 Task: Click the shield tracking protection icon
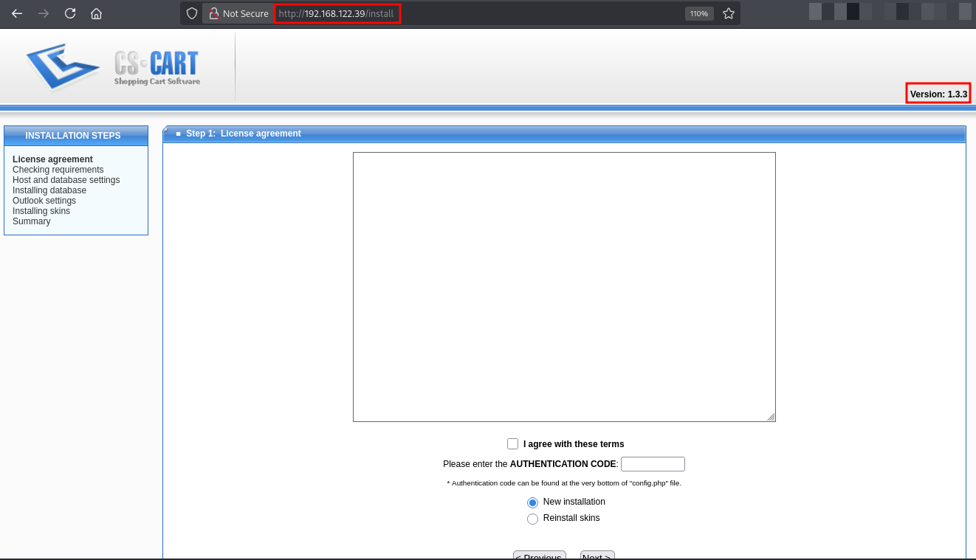point(192,13)
